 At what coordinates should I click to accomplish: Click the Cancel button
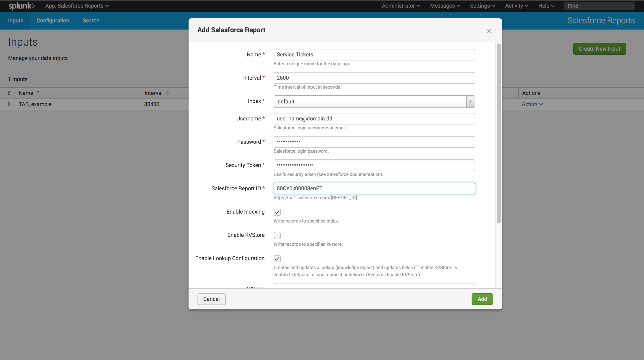211,299
